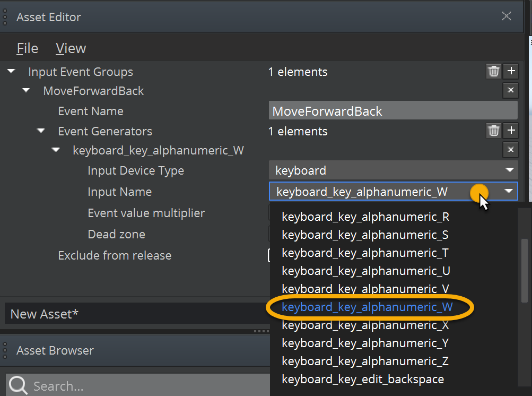Collapse the MoveForwardBack group node

click(27, 91)
